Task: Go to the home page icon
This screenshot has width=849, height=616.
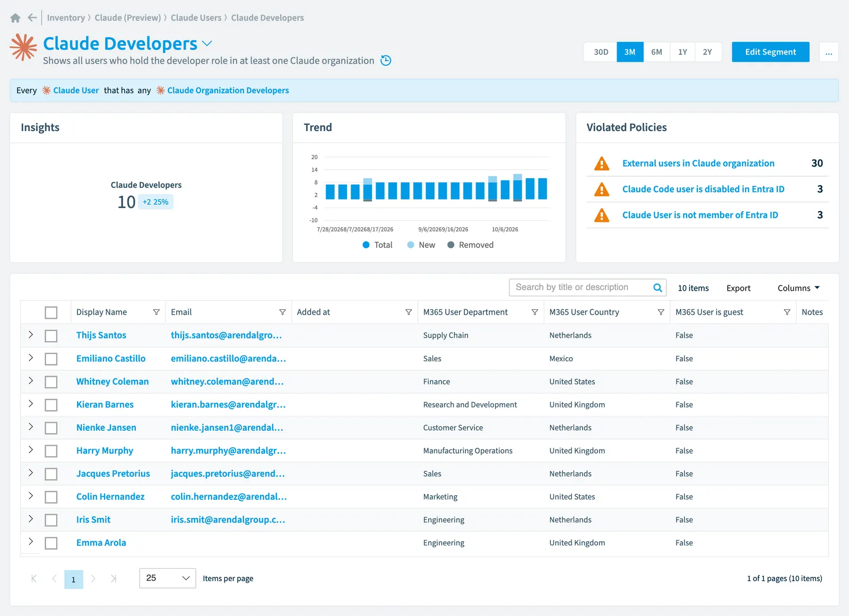Action: [15, 18]
